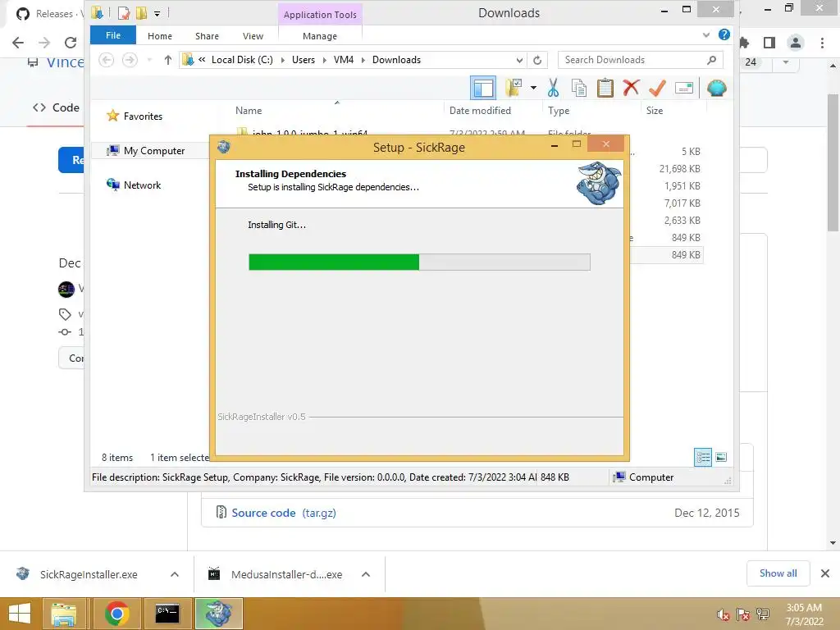This screenshot has height=630, width=840.
Task: Click the Properties icon in quick access toolbar
Action: (x=124, y=13)
